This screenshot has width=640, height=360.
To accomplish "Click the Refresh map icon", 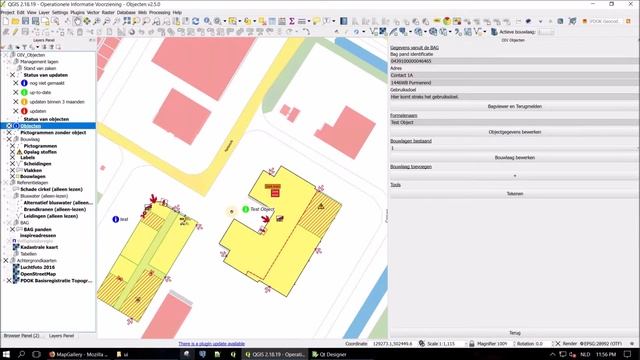I will tap(196, 21).
